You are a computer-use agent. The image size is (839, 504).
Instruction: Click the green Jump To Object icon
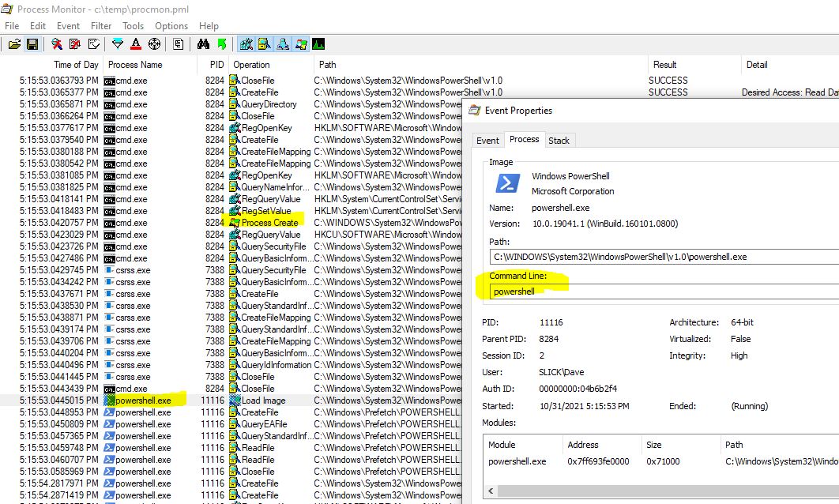click(x=221, y=44)
